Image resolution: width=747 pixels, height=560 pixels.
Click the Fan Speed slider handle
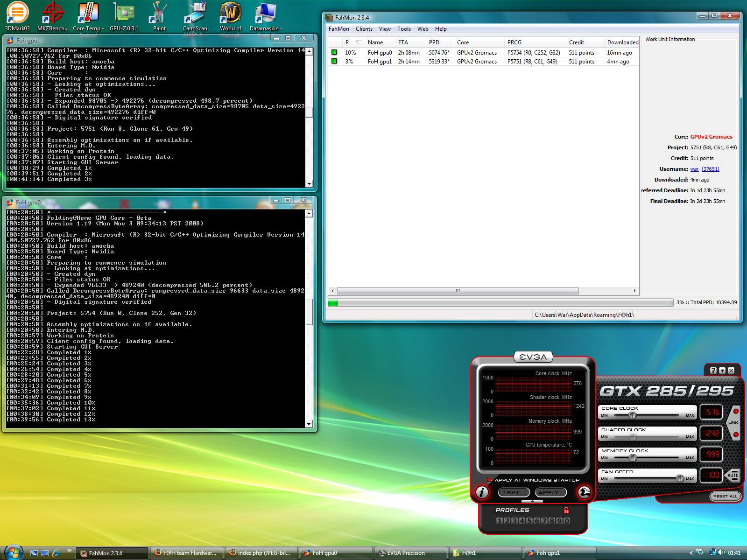click(680, 478)
